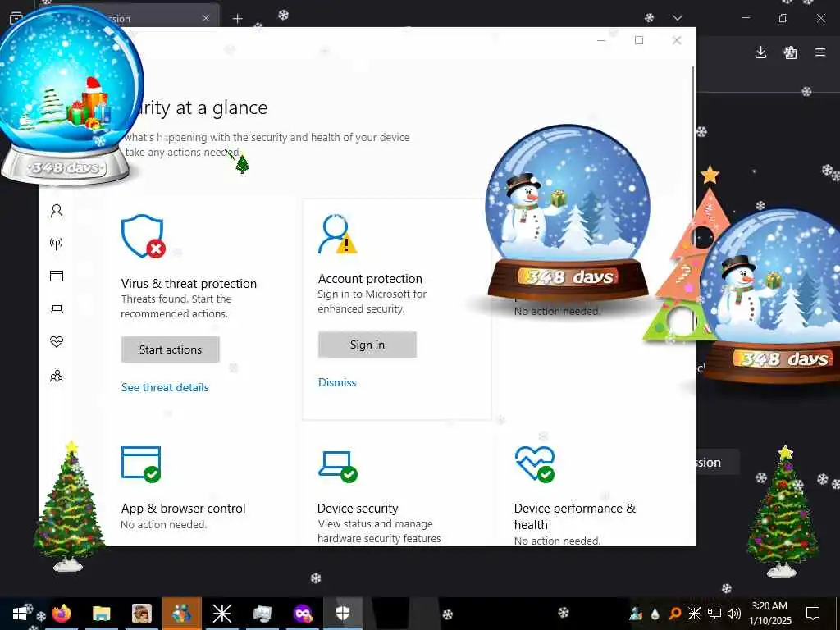Image resolution: width=840 pixels, height=630 pixels.
Task: Click the Windows Security shield on the taskbar
Action: pos(343,614)
